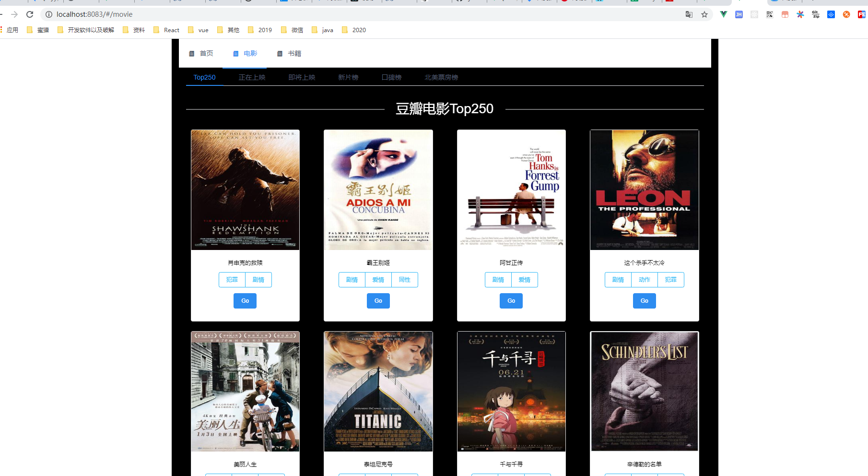
Task: Switch to the Top250 tab
Action: 204,77
